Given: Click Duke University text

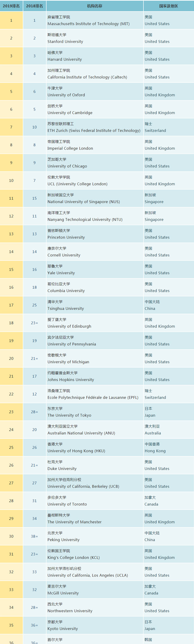Looking at the screenshot, I should (x=62, y=469).
